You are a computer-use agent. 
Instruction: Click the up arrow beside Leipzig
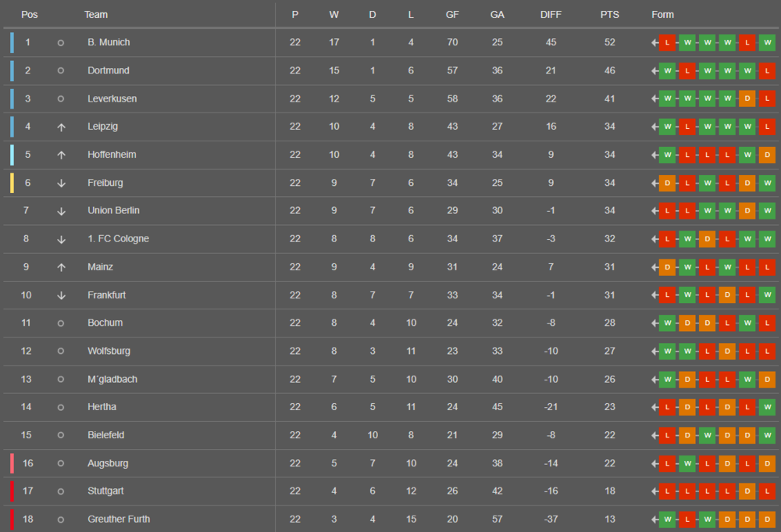coord(61,127)
